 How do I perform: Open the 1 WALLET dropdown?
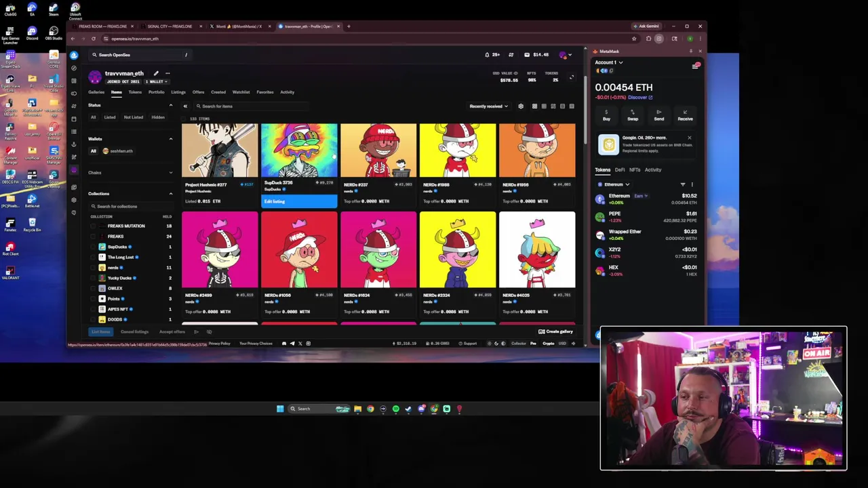tap(157, 81)
